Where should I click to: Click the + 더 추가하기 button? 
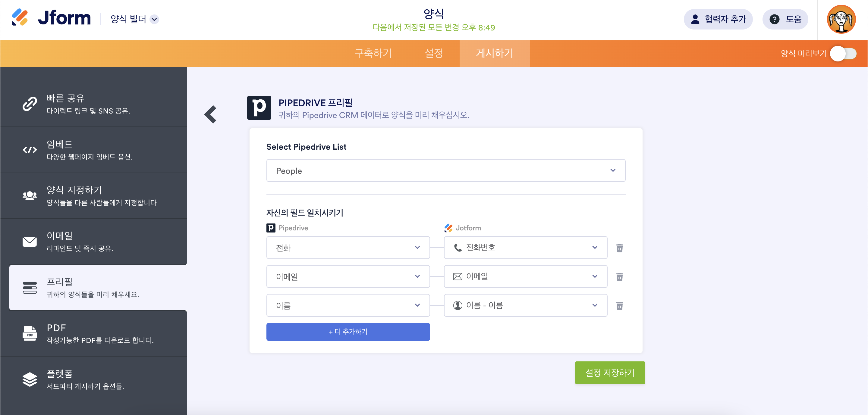(x=348, y=332)
